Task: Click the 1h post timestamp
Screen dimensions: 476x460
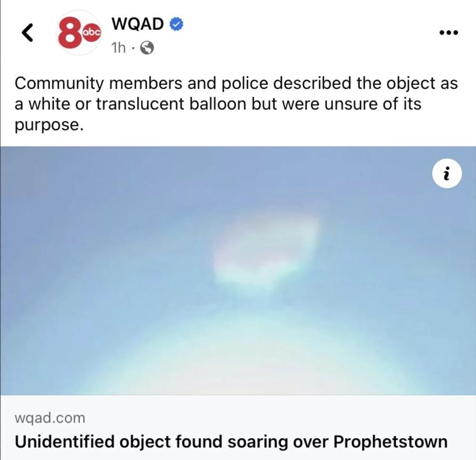Action: [118, 48]
